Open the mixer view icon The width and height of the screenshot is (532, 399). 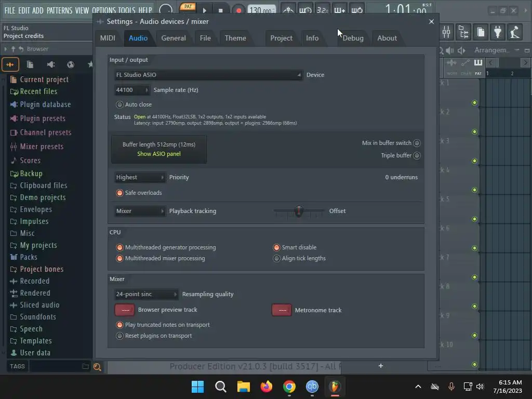(446, 32)
